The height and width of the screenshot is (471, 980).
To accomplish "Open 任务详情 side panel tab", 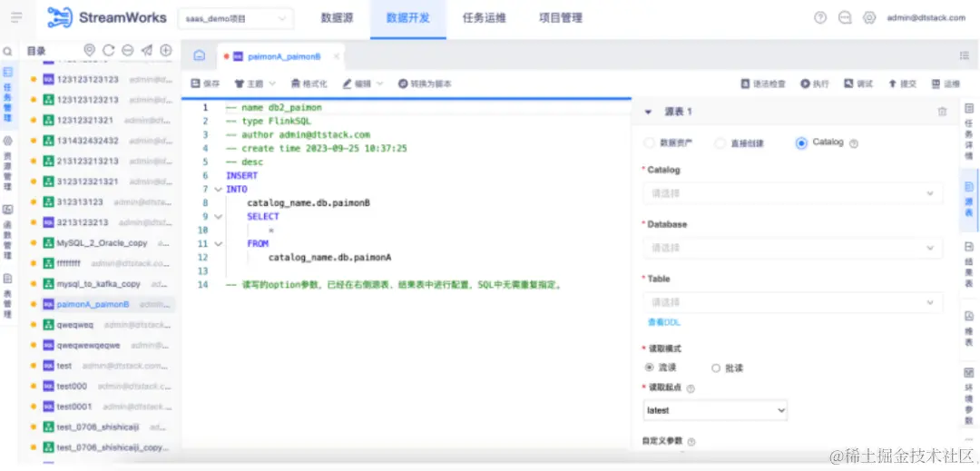I will (x=969, y=132).
